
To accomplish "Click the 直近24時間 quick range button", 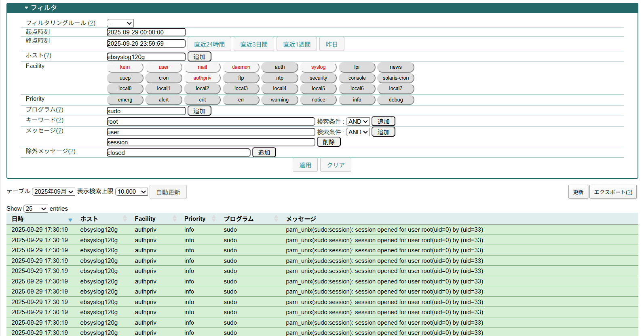I will pos(209,44).
